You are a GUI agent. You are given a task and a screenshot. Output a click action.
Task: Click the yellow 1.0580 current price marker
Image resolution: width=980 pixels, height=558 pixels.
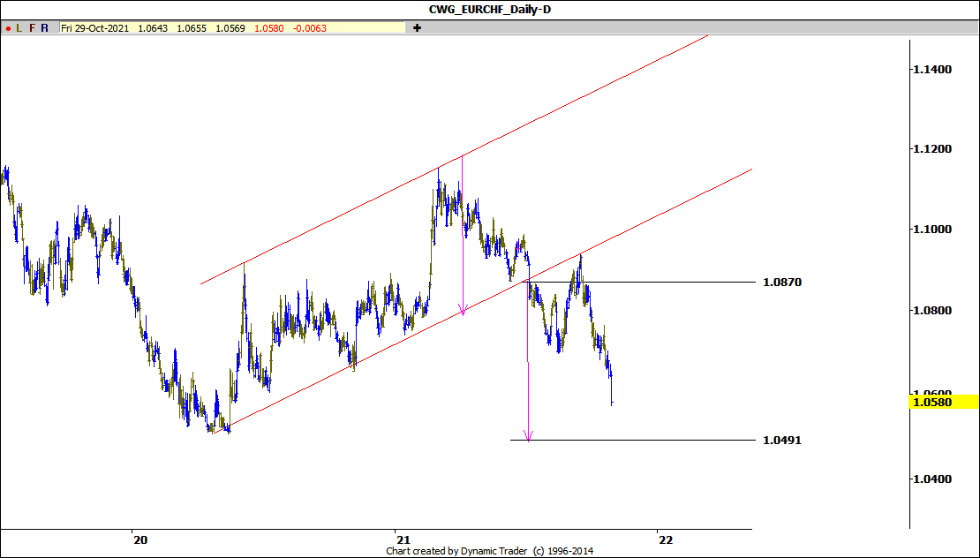click(944, 402)
